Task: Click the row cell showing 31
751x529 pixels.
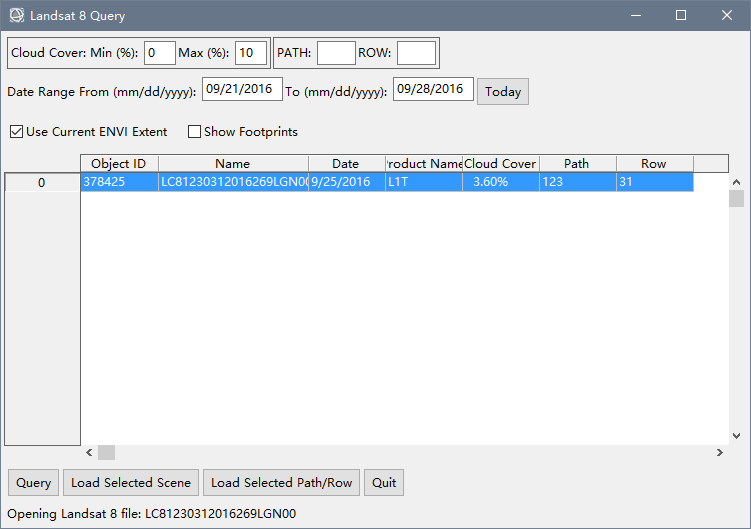Action: 655,182
